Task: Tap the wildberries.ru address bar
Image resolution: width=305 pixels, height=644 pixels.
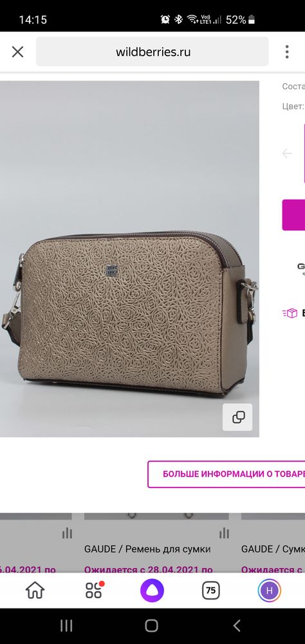Action: click(x=152, y=52)
